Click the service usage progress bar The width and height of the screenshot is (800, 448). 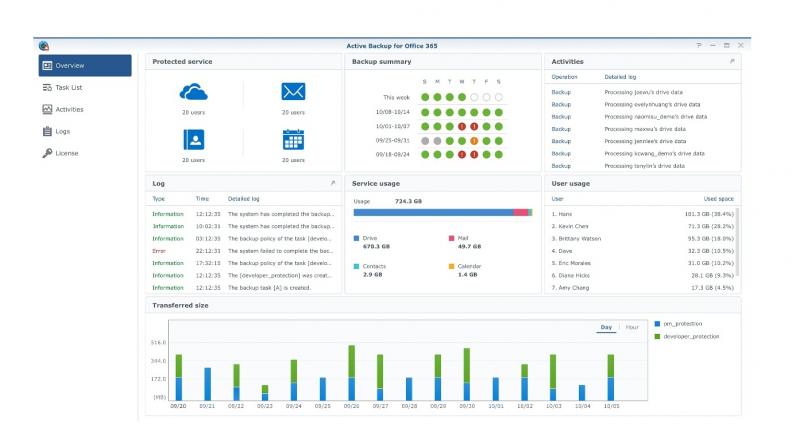coord(443,212)
